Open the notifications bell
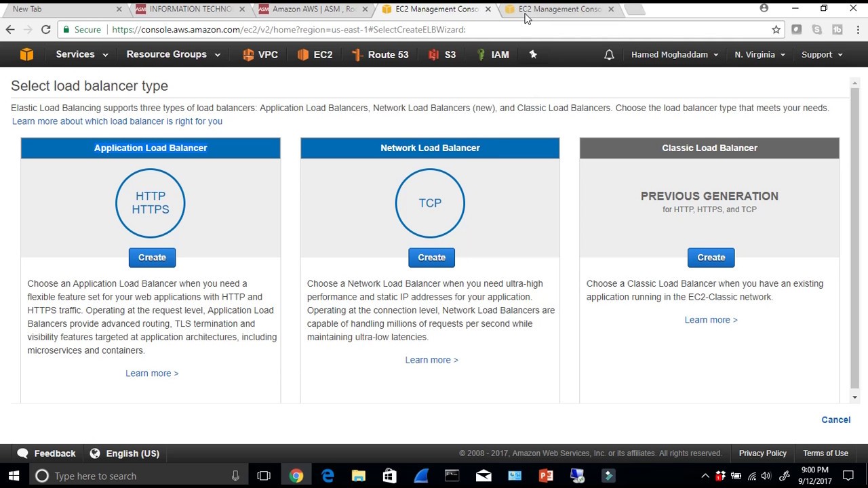This screenshot has width=868, height=488. (x=609, y=55)
